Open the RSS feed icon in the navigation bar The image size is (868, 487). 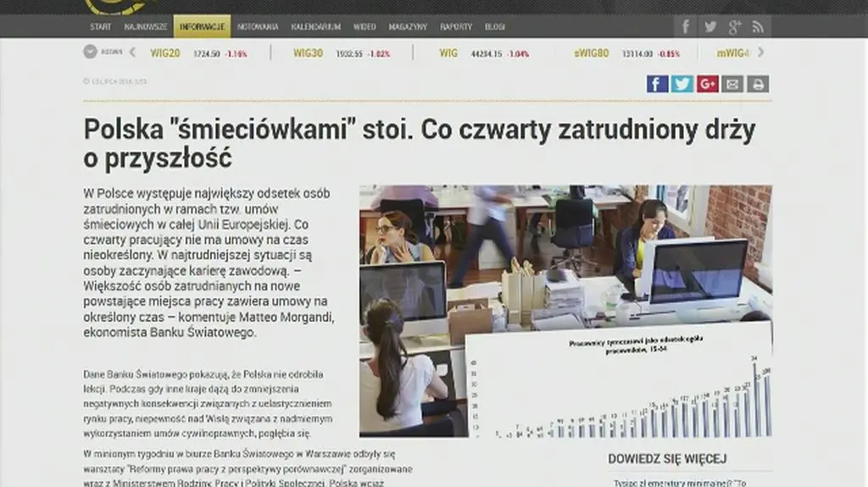coord(758,27)
